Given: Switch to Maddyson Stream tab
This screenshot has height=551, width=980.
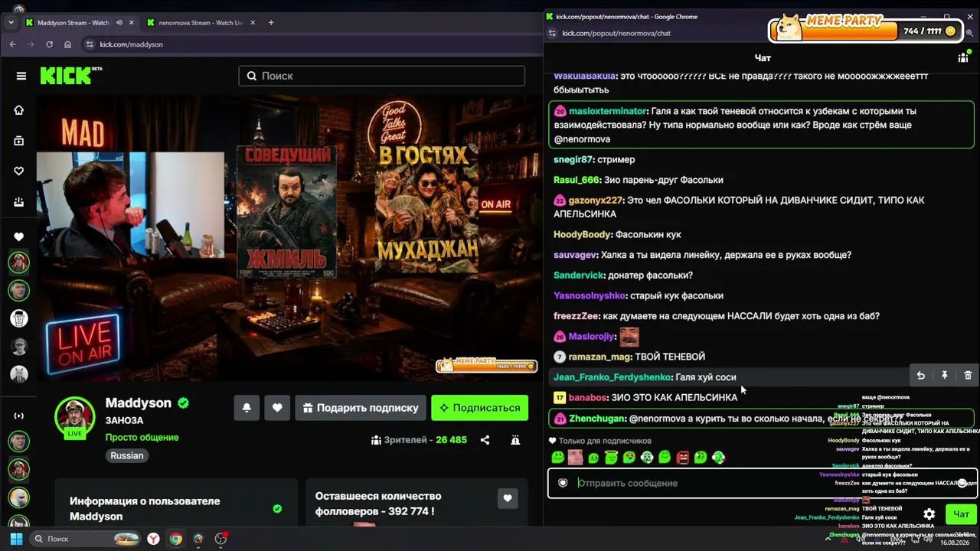Looking at the screenshot, I should point(79,23).
